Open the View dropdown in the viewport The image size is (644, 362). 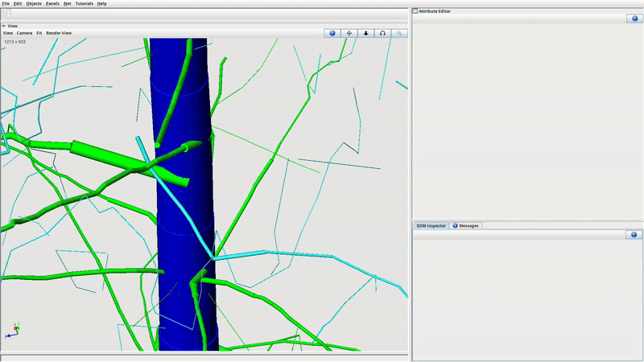[x=7, y=33]
